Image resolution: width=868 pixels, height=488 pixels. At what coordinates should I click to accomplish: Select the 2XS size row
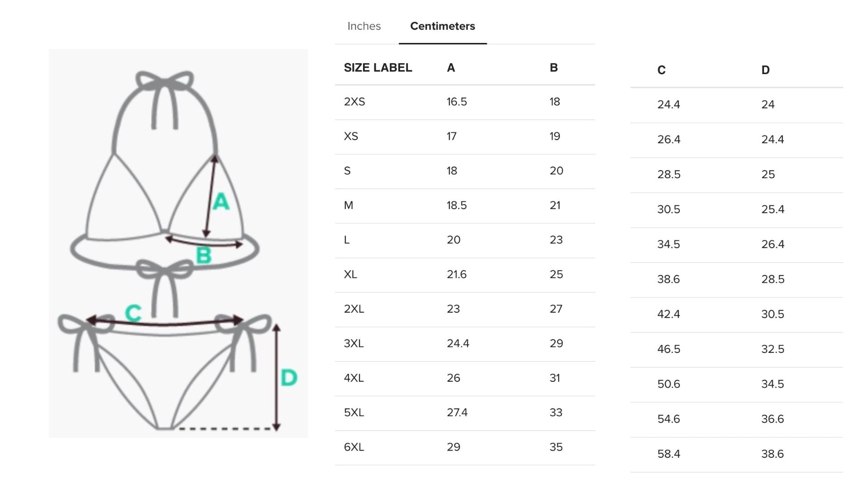pyautogui.click(x=465, y=102)
